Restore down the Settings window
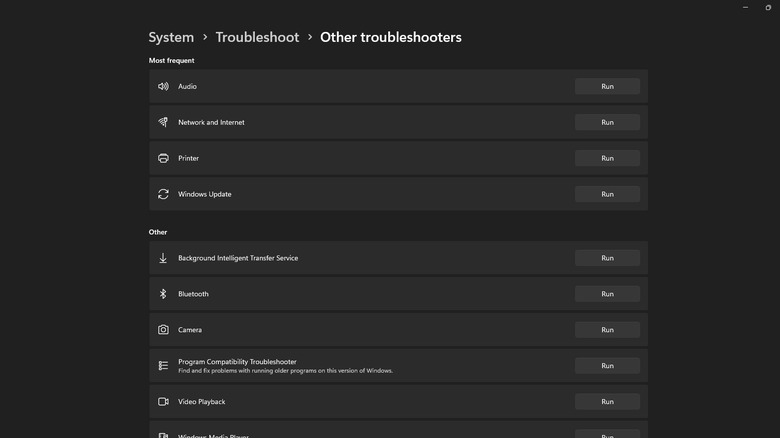Screen dimensions: 780x438 point(768,7)
